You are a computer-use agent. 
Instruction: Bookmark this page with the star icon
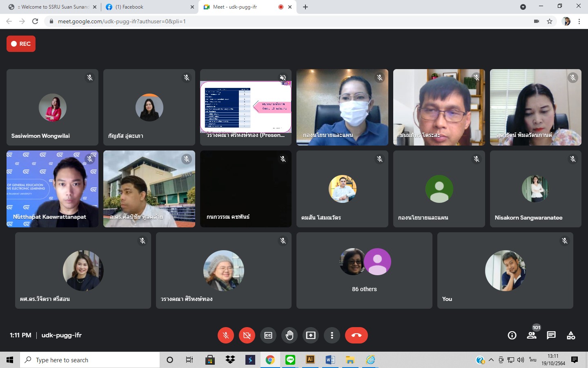click(x=550, y=21)
